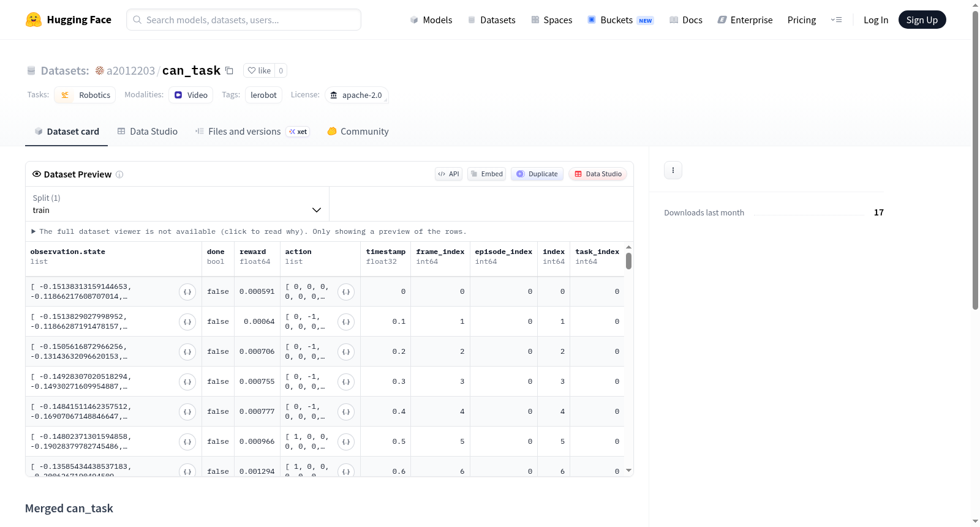Expand JSON for action cell in timestamp 0.3 row
The image size is (980, 527).
point(346,382)
